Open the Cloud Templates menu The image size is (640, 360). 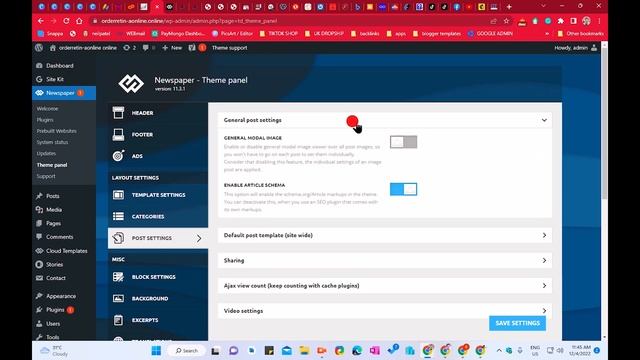click(67, 251)
